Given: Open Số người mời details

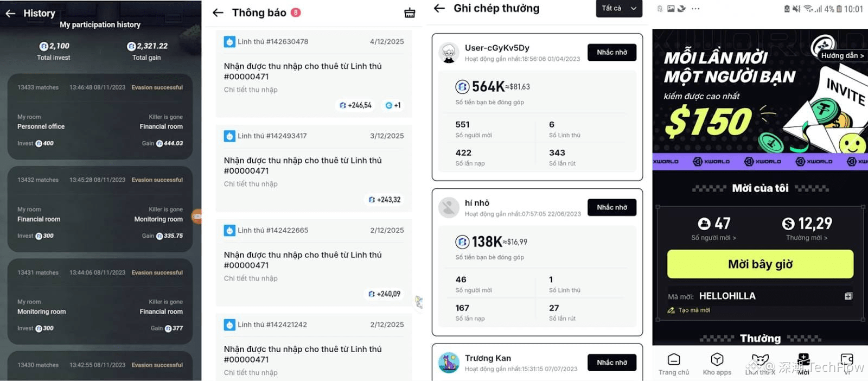Looking at the screenshot, I should click(x=713, y=238).
